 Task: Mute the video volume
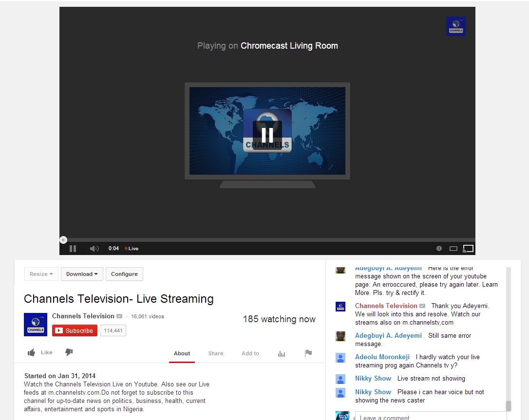pyautogui.click(x=94, y=248)
